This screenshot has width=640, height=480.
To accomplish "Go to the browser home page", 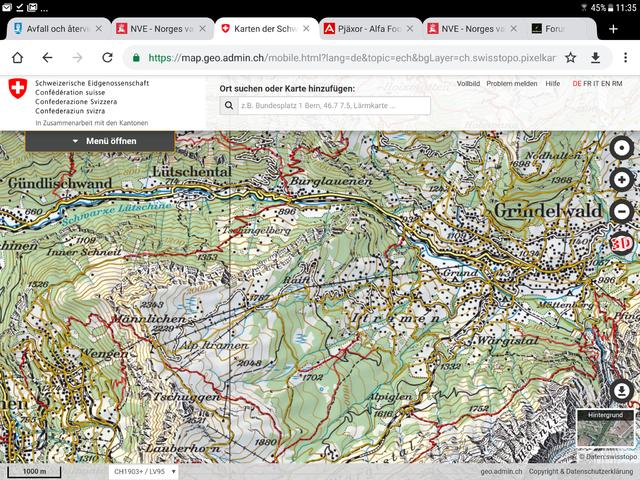I will pyautogui.click(x=17, y=57).
